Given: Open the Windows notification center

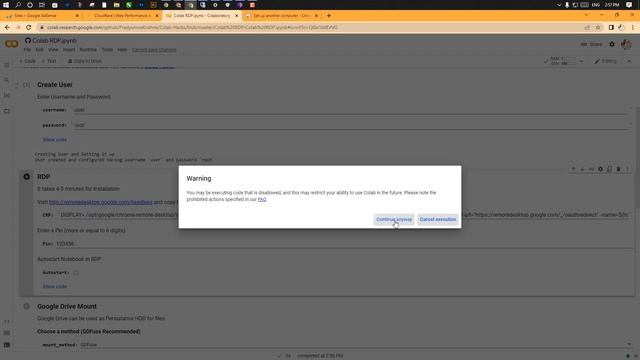Looking at the screenshot, I should tap(629, 5).
